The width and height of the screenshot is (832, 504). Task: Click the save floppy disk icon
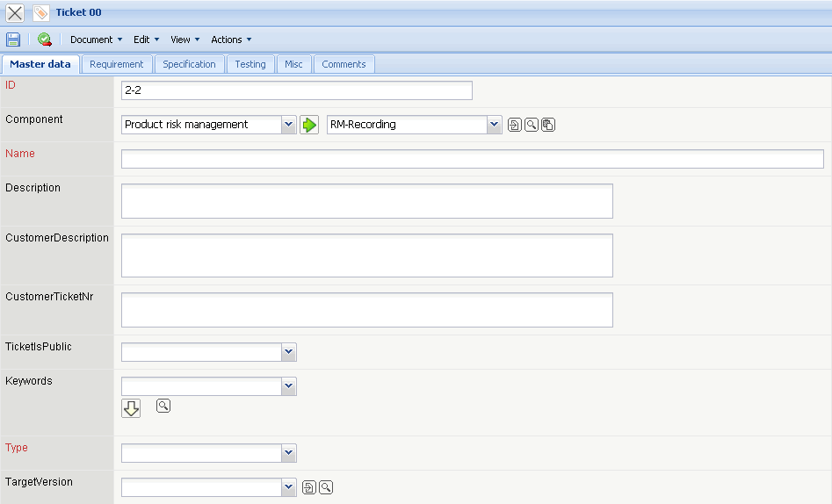click(13, 40)
